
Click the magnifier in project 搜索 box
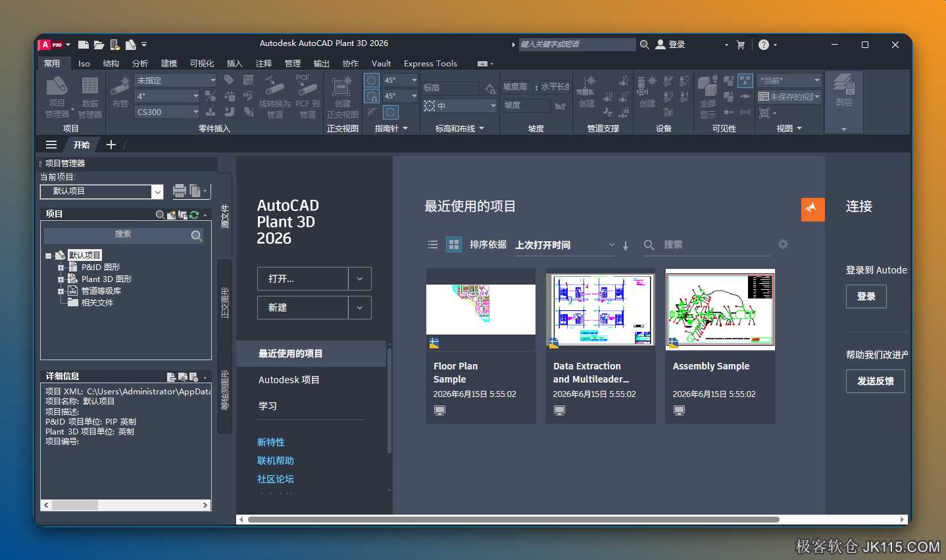196,235
